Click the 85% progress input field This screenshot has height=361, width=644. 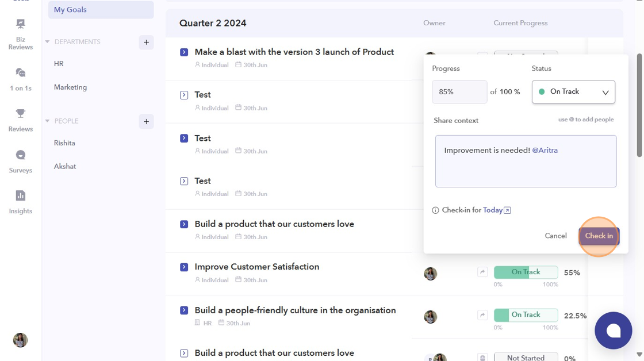[459, 92]
